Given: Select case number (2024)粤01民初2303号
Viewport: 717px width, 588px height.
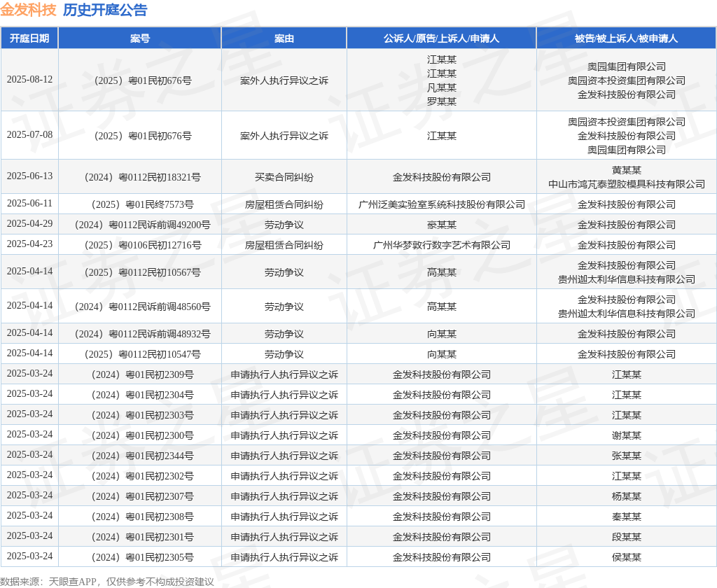Looking at the screenshot, I should [143, 415].
